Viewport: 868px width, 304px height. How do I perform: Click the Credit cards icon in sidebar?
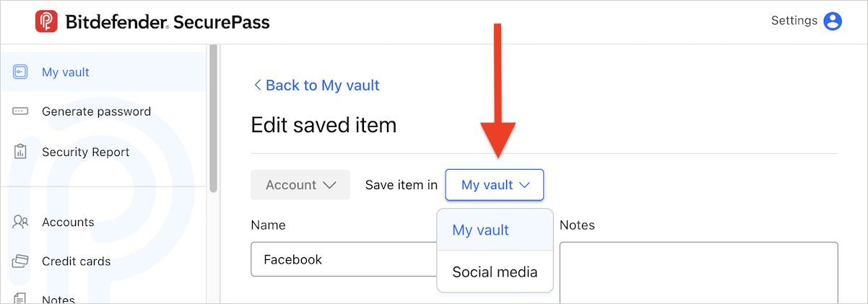pos(20,261)
